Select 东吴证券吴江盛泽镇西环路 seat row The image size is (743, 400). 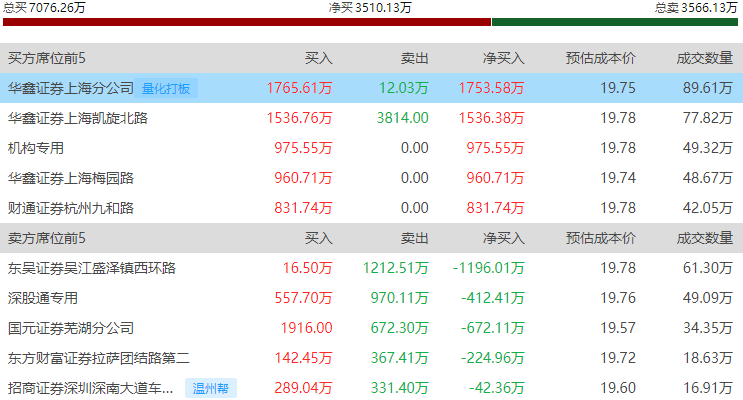(372, 268)
